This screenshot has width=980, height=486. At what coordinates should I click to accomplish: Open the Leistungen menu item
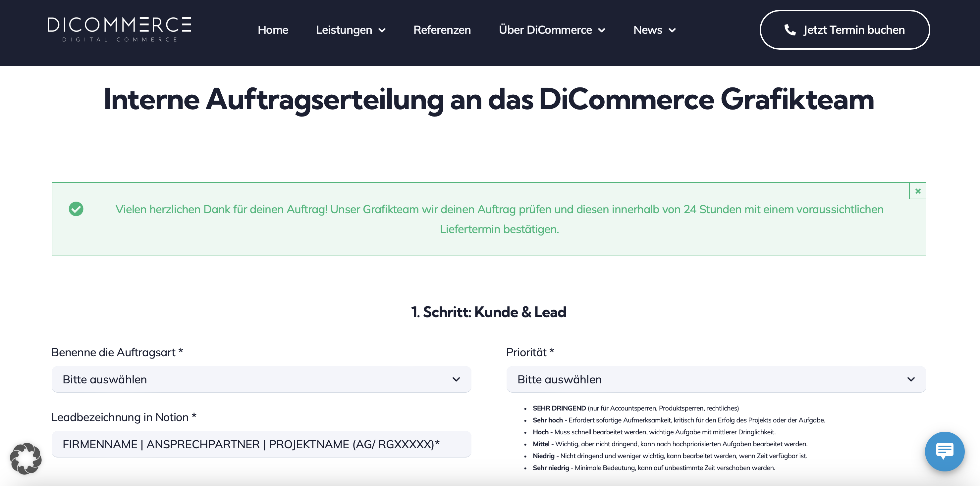click(x=344, y=30)
